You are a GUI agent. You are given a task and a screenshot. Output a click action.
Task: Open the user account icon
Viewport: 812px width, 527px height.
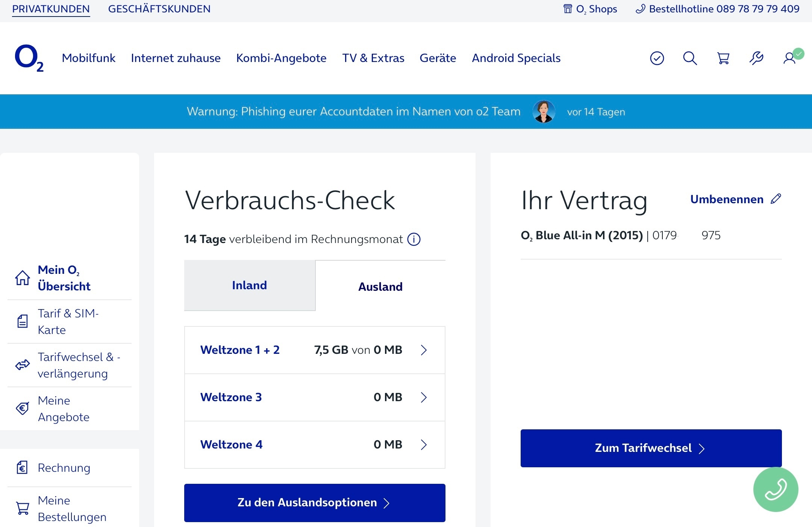tap(790, 58)
